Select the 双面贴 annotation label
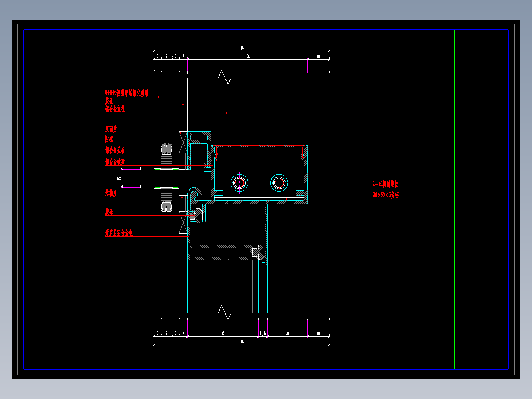532x399 pixels. 111,129
